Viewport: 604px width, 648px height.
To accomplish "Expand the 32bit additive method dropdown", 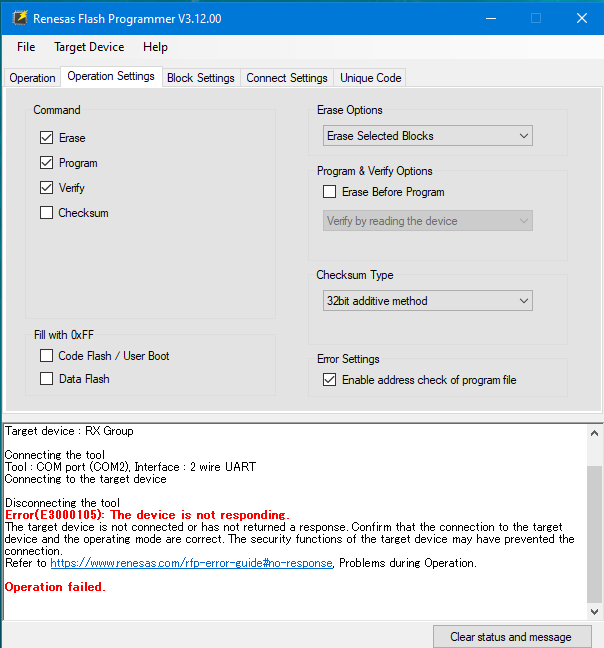I will click(428, 301).
